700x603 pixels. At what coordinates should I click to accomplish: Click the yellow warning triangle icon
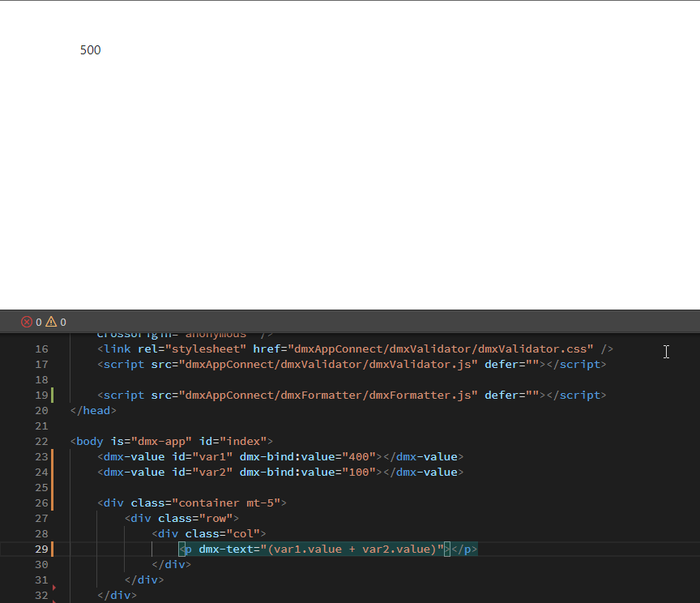click(51, 322)
